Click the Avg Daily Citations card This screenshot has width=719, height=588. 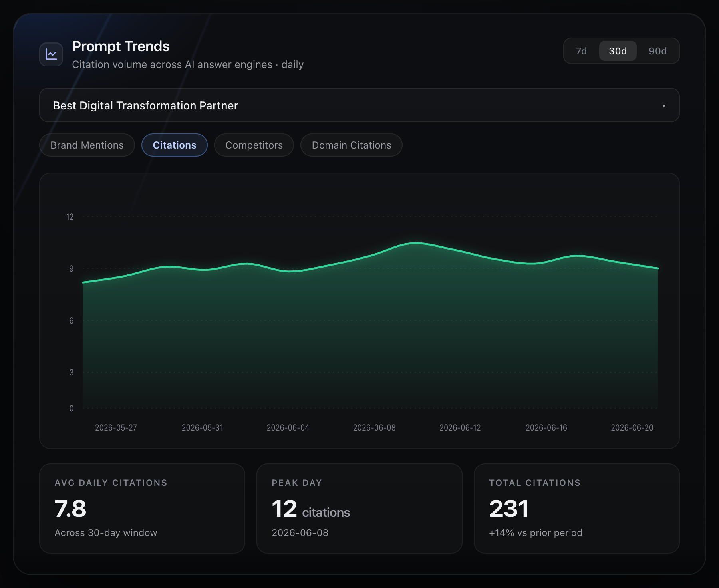pos(142,509)
